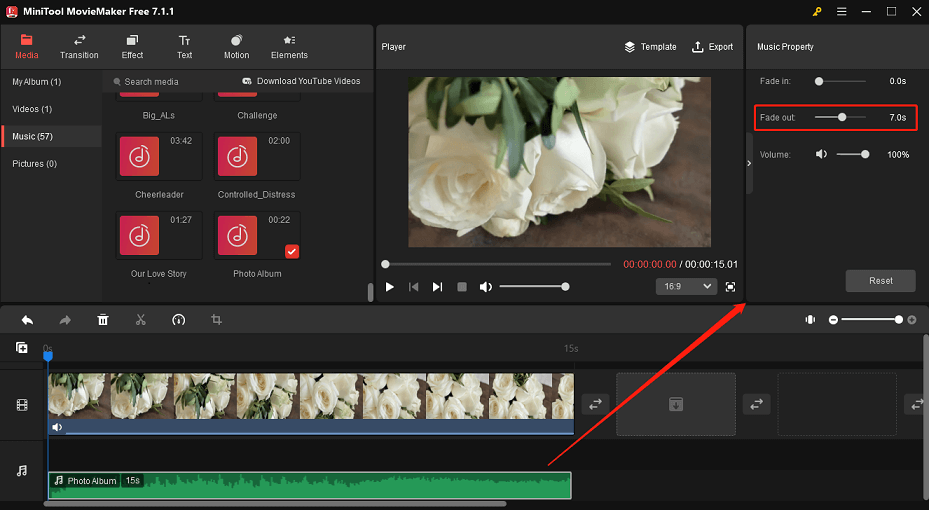Mute the music Volume speaker icon
The image size is (929, 510).
point(821,155)
